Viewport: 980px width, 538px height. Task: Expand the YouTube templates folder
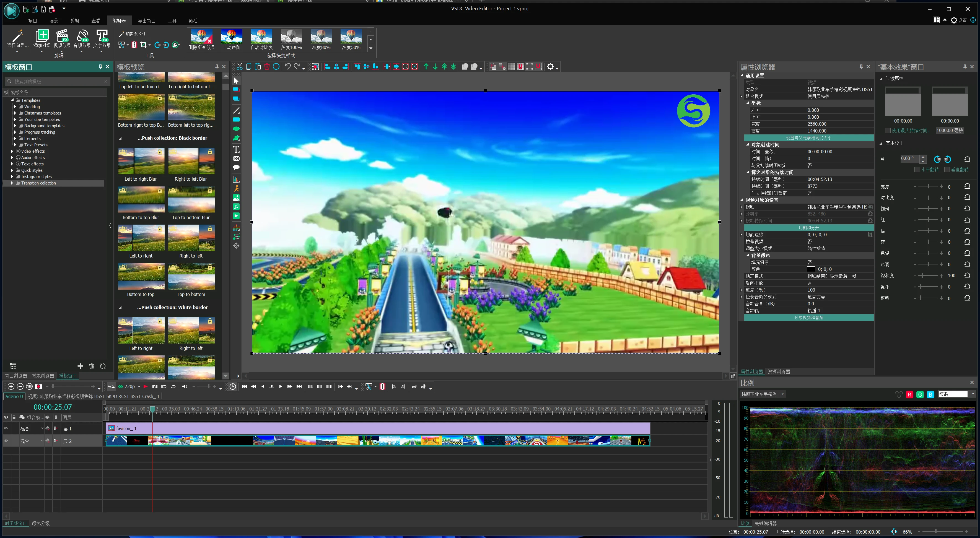15,119
